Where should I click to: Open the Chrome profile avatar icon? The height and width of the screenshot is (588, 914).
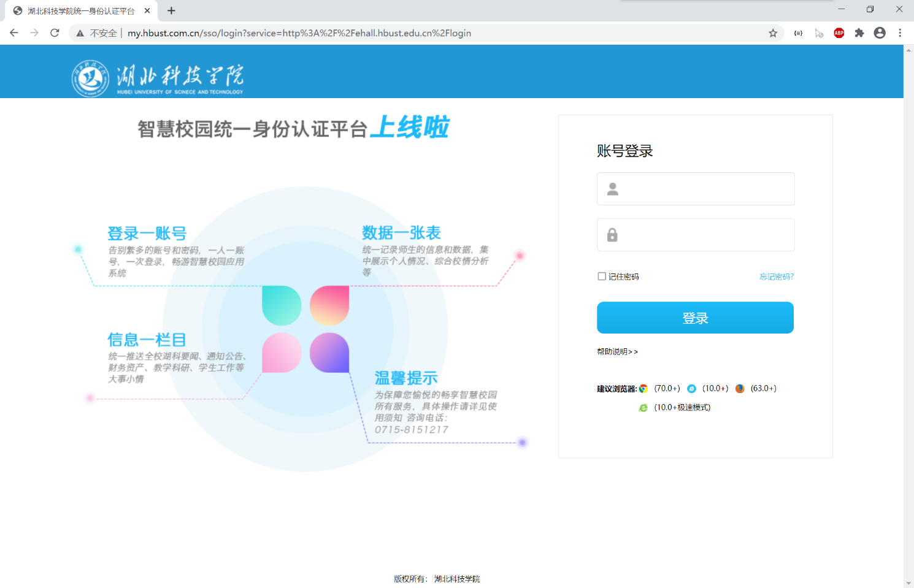(x=880, y=33)
